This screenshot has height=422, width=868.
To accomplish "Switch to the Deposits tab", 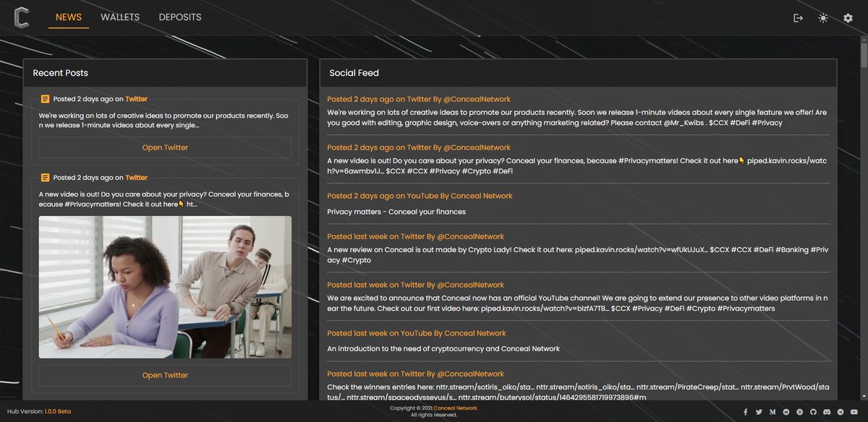I will tap(180, 17).
